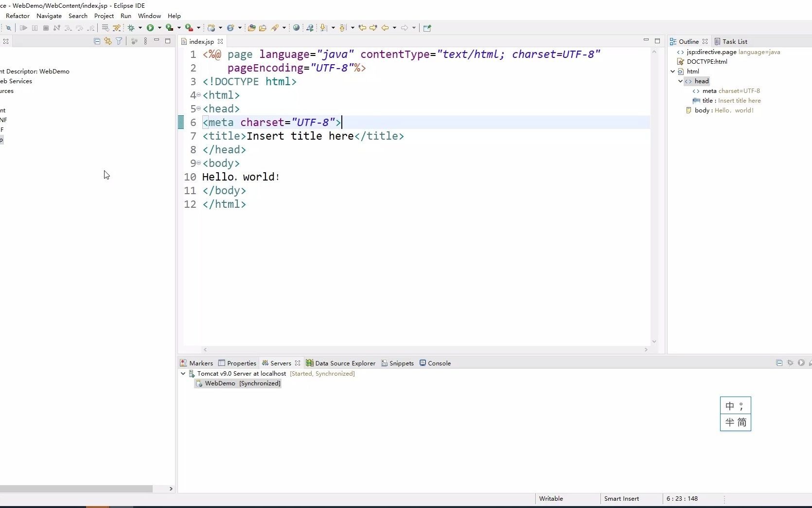The image size is (812, 508).
Task: Open the Search menu
Action: pyautogui.click(x=78, y=16)
